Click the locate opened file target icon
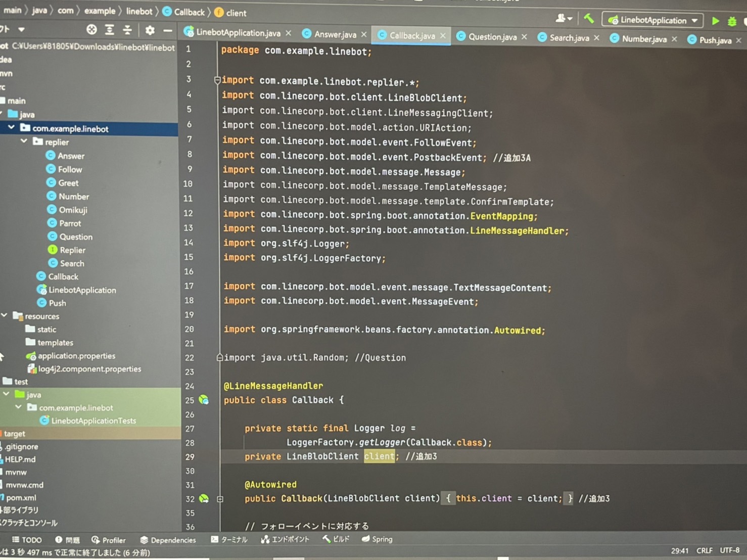 point(91,30)
